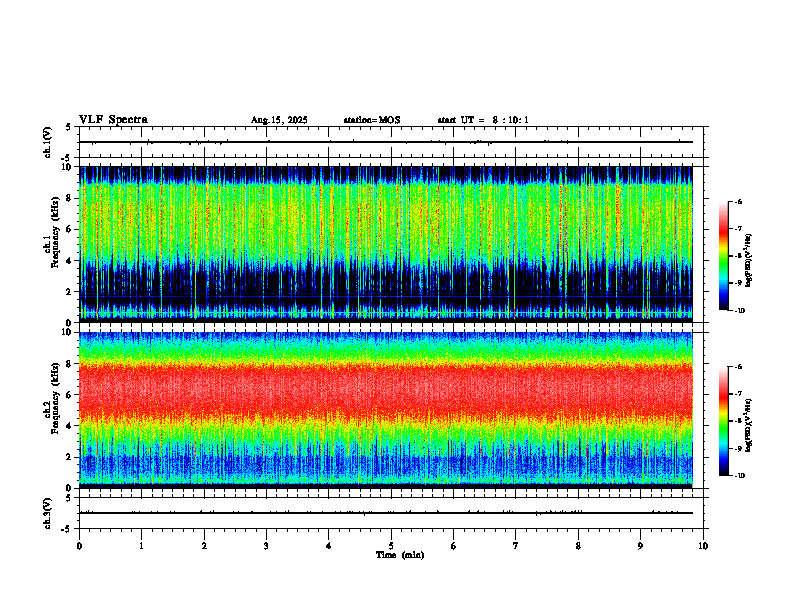The height and width of the screenshot is (612, 792).
Task: Click time axis tick label "9"
Action: click(x=640, y=546)
